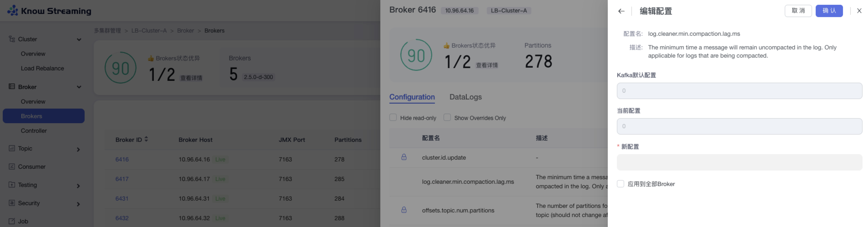Expand the Testing sidebar section
Image resolution: width=868 pixels, height=227 pixels.
click(x=79, y=185)
